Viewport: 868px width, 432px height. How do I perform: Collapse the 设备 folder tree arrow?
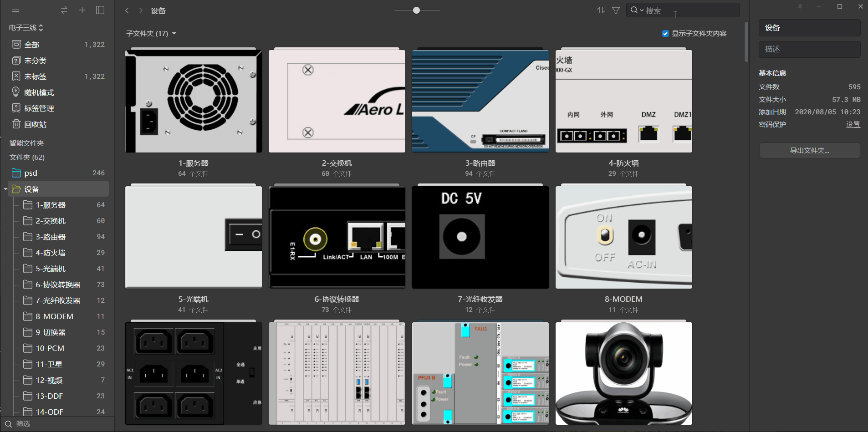[5, 189]
